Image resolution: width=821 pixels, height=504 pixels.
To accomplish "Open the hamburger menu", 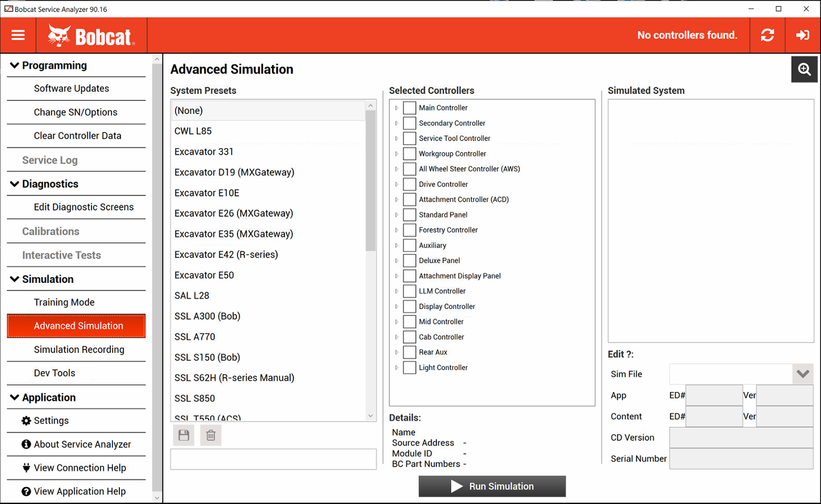I will (x=18, y=35).
